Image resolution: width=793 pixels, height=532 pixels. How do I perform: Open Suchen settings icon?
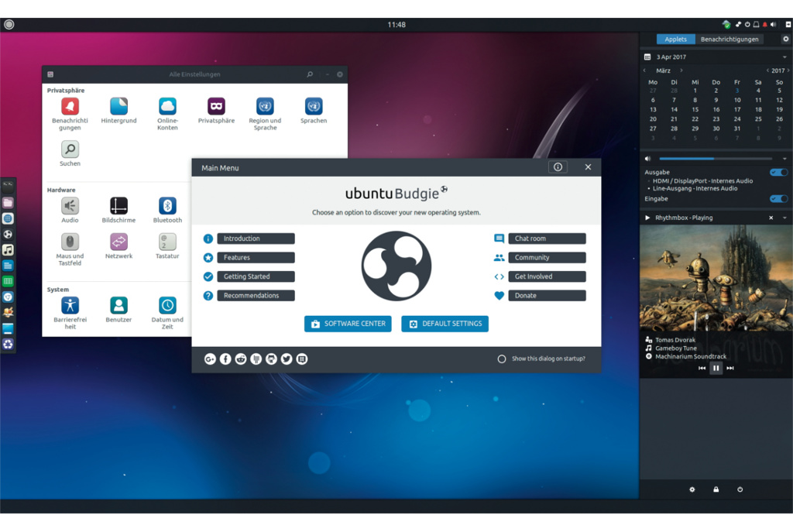(x=70, y=149)
